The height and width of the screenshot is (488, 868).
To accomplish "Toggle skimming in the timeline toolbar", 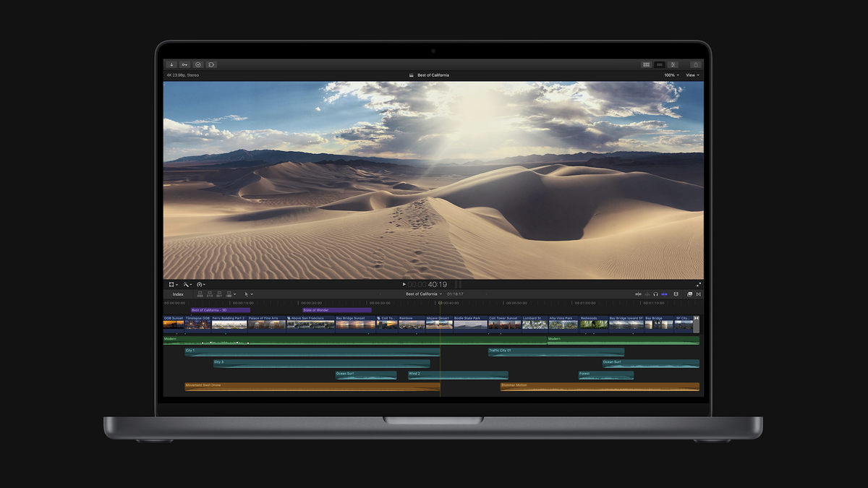I will click(x=638, y=294).
